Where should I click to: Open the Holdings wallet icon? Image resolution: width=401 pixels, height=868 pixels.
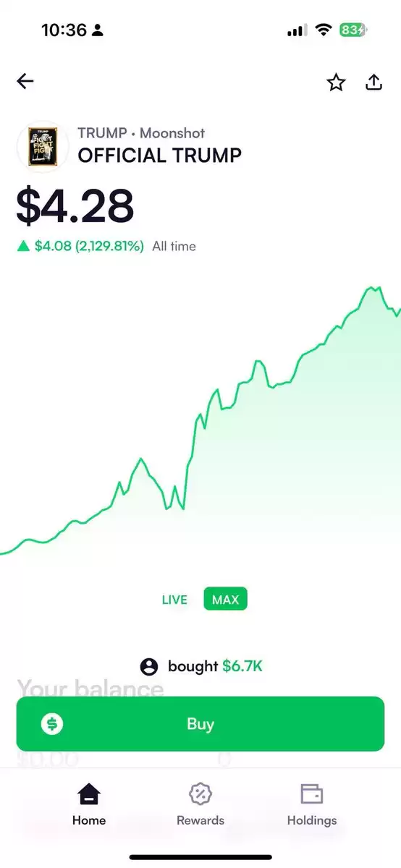tap(312, 794)
